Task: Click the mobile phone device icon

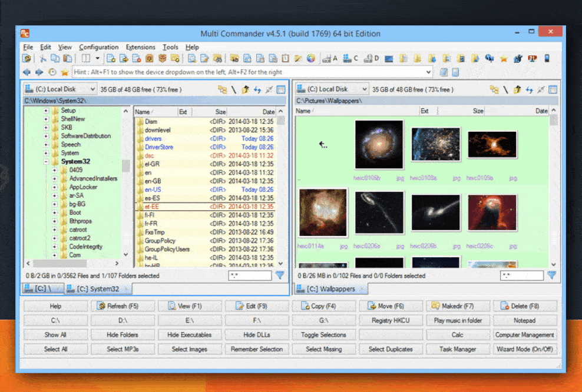Action: (x=547, y=58)
